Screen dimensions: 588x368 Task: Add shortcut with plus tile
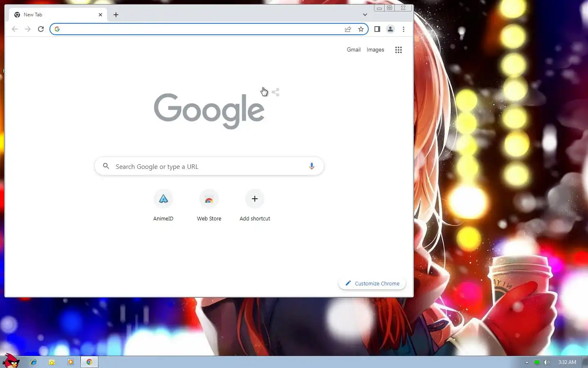[x=255, y=206]
